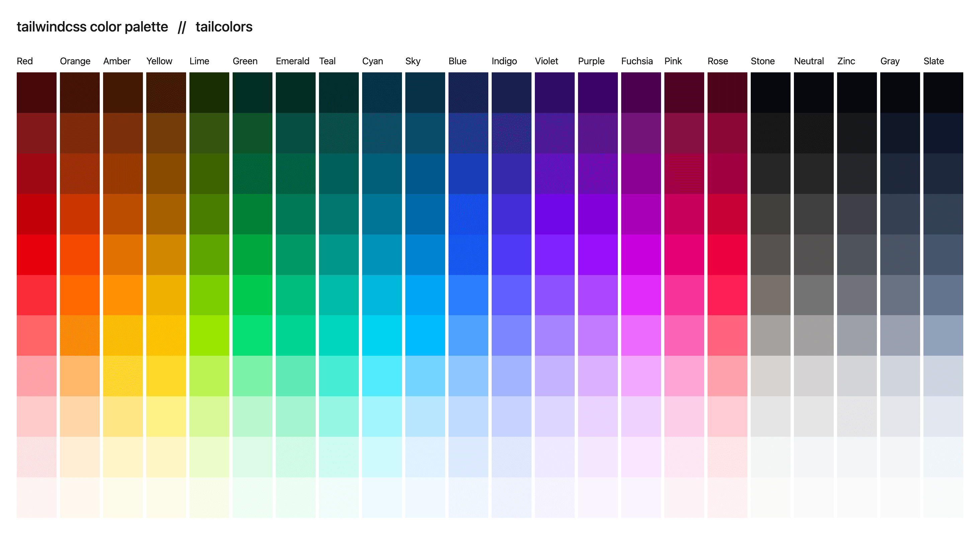980x554 pixels.
Task: Choose the second-lightest Rose swatch
Action: click(x=727, y=457)
